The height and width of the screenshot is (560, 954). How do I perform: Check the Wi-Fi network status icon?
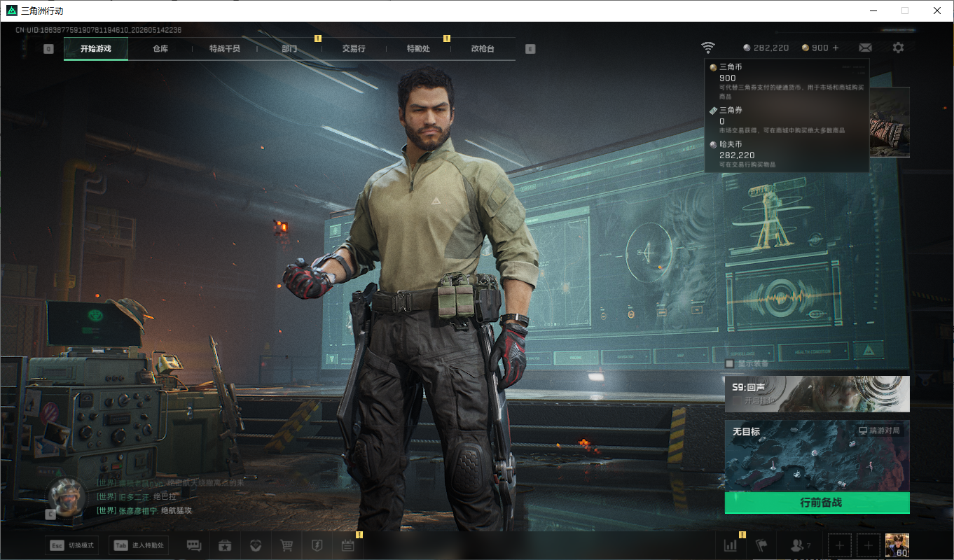click(708, 48)
